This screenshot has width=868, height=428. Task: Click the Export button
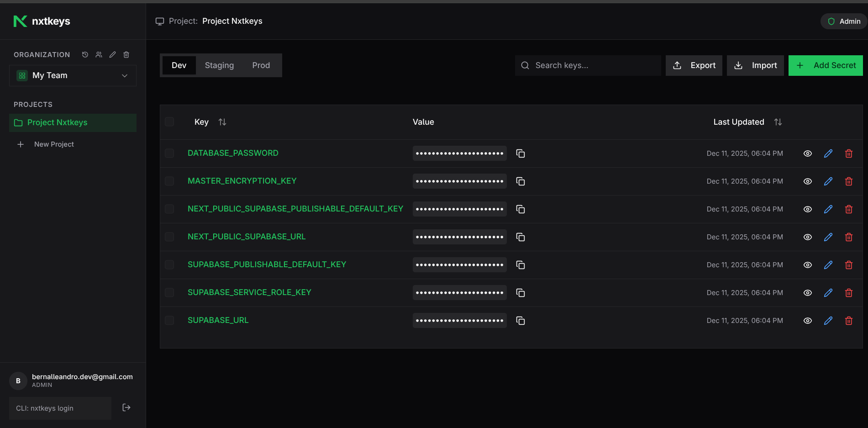point(694,65)
